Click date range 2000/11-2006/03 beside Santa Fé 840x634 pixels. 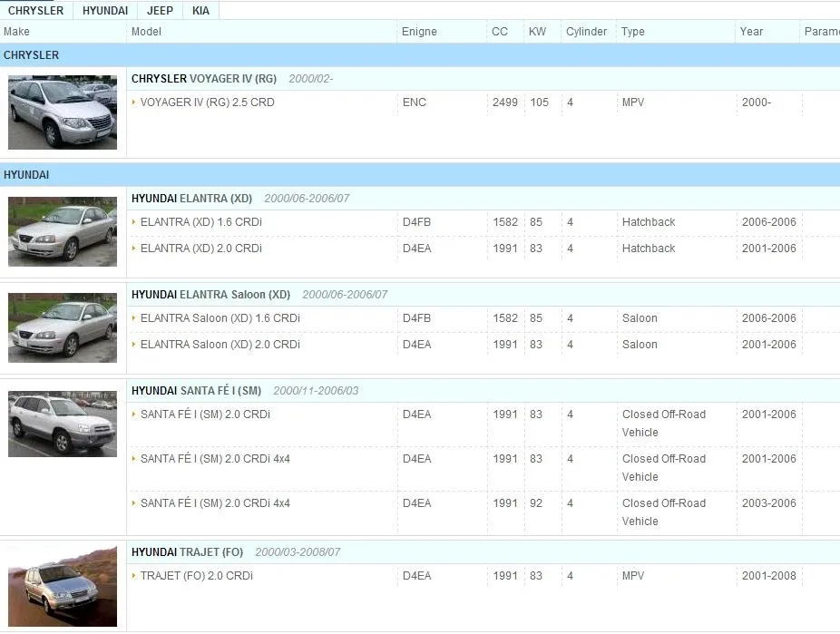tap(316, 391)
